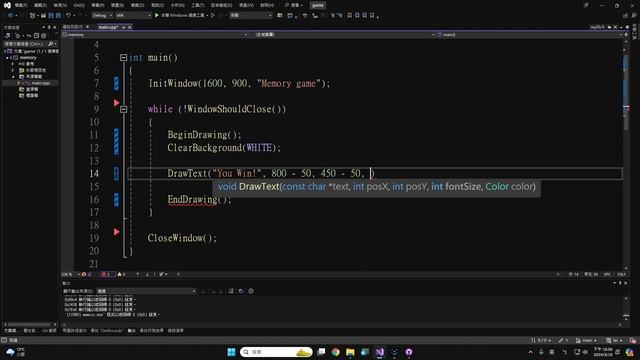
Task: Click the SPC indentation indicator
Action: (x=607, y=274)
